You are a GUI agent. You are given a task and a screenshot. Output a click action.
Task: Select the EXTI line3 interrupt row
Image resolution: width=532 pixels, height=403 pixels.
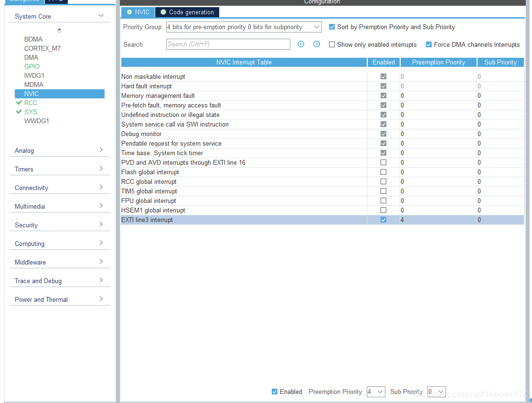coord(322,220)
